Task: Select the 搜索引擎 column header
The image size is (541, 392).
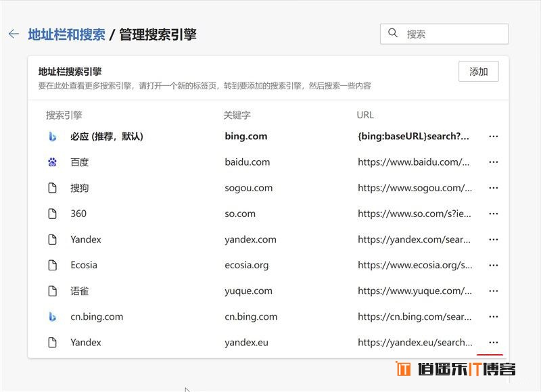Action: click(64, 115)
